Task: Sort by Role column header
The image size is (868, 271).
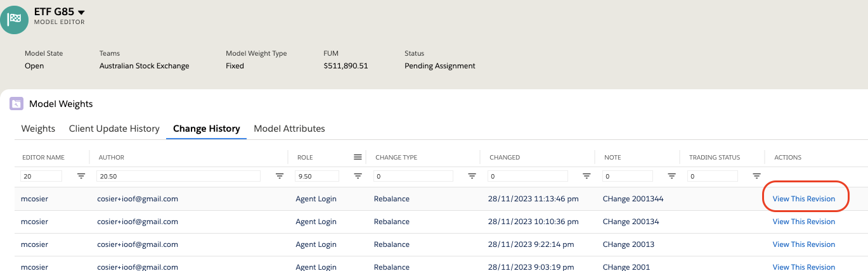Action: 304,158
